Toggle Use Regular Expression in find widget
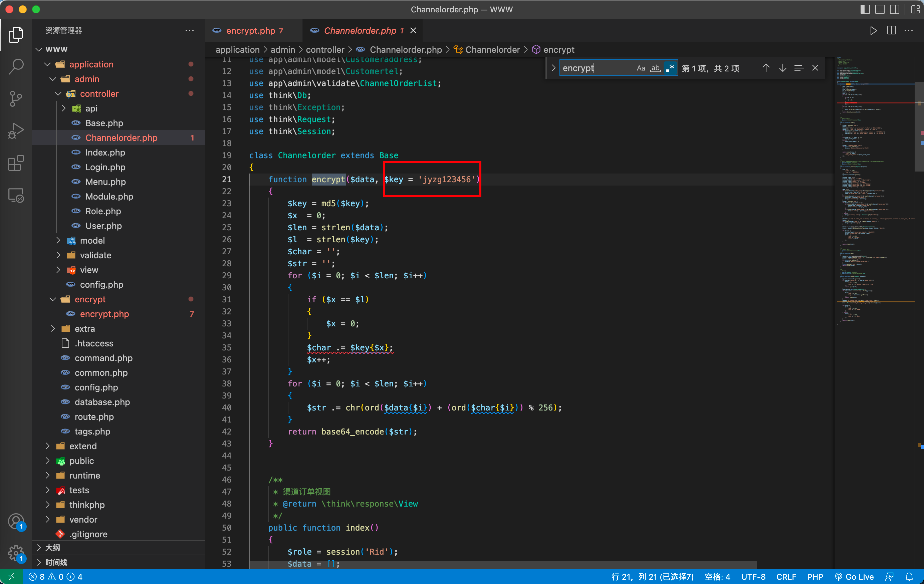The width and height of the screenshot is (924, 584). click(x=670, y=68)
